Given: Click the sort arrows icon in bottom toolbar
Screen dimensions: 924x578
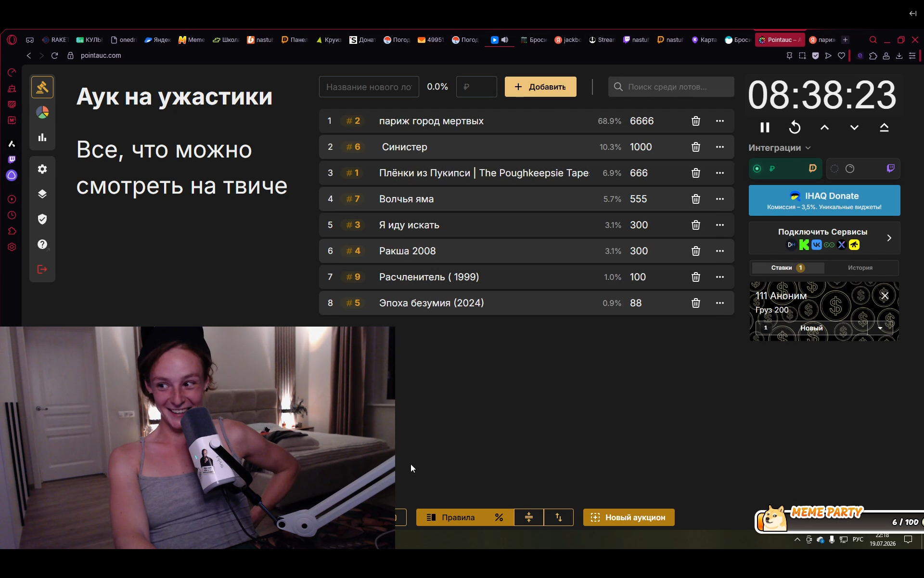Looking at the screenshot, I should 559,517.
